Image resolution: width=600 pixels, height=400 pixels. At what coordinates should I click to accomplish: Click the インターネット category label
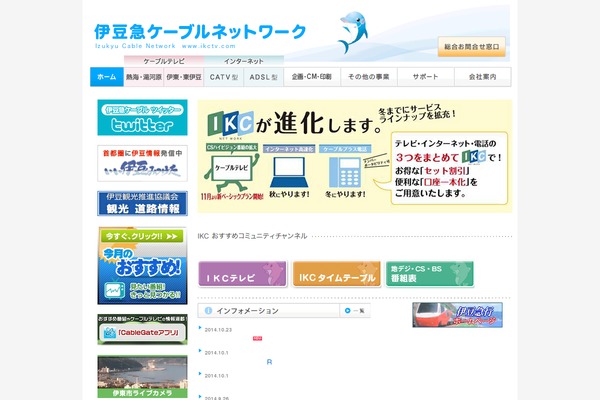244,61
